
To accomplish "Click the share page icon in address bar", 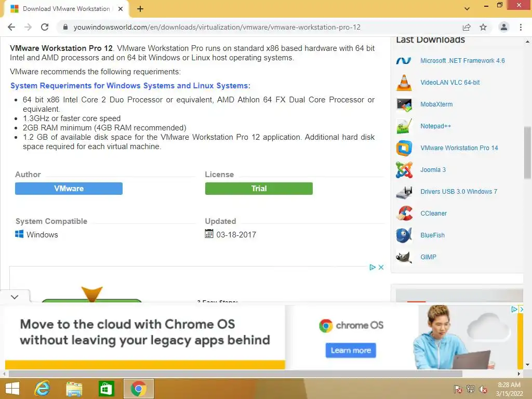I will pos(467,27).
